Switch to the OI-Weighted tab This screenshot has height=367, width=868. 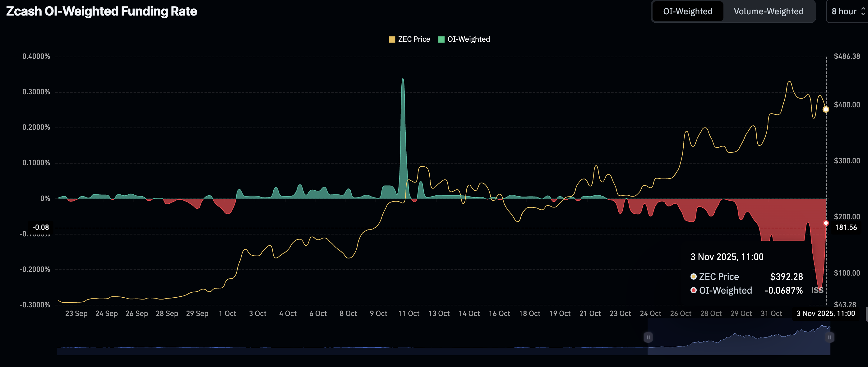[x=687, y=12]
